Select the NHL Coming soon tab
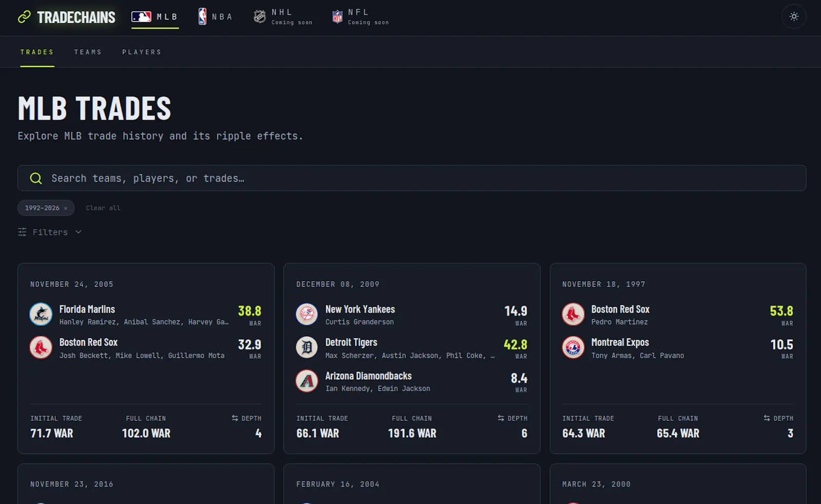The height and width of the screenshot is (504, 821). (x=283, y=17)
